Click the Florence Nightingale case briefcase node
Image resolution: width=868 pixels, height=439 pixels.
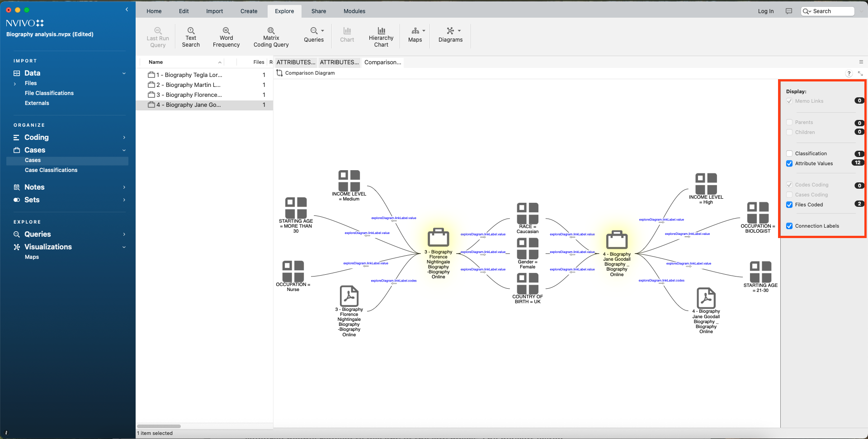(x=438, y=238)
